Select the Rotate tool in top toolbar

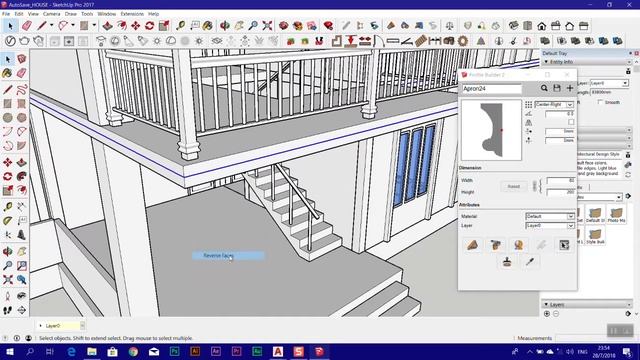click(149, 26)
